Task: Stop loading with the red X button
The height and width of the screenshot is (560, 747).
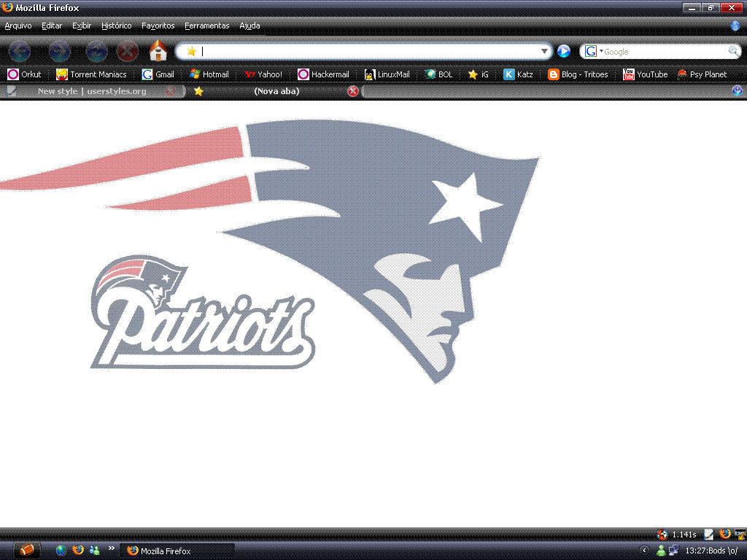Action: (127, 51)
